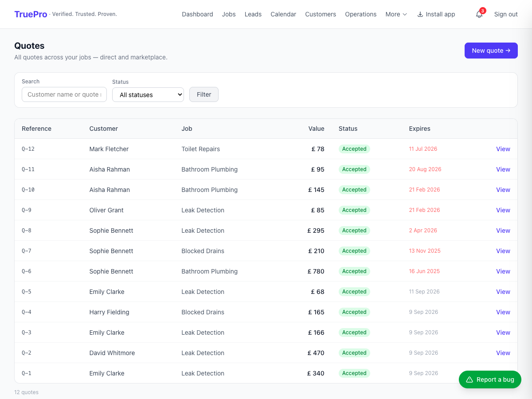The height and width of the screenshot is (399, 532).
Task: View quote Q-2 for David Whitmore
Action: 503,353
